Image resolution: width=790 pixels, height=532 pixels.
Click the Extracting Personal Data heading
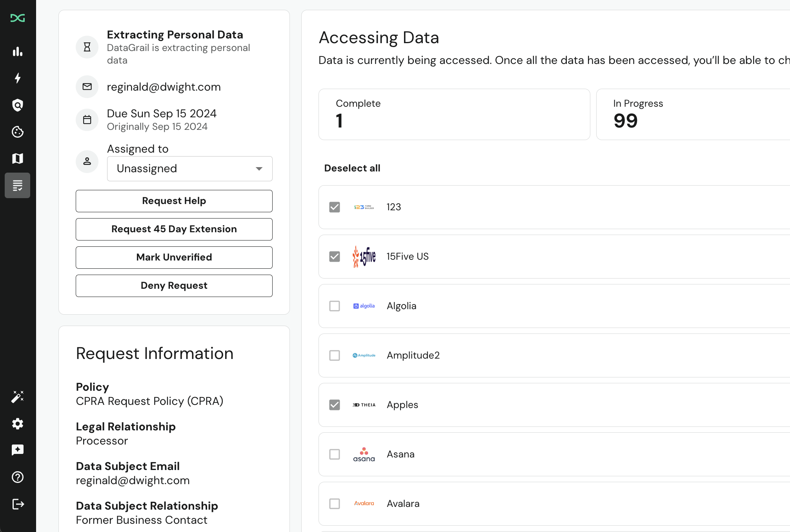tap(175, 35)
